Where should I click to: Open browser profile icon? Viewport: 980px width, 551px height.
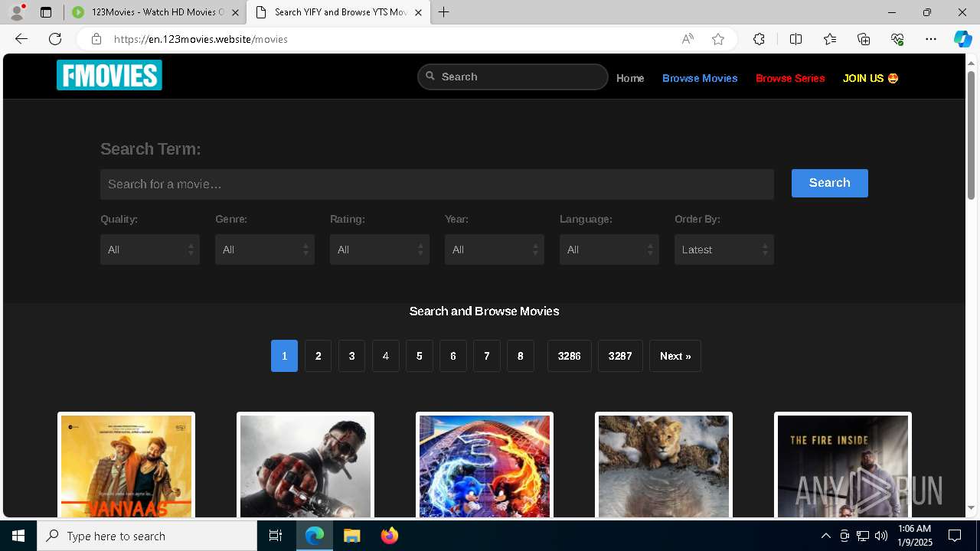[17, 12]
